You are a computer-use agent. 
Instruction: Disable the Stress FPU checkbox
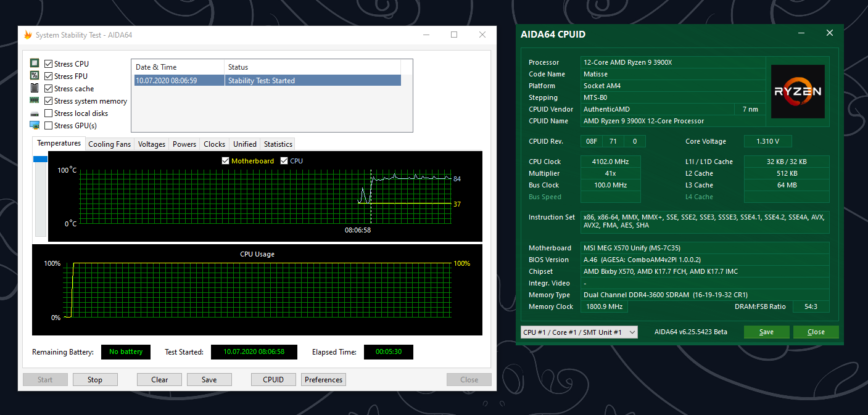48,76
